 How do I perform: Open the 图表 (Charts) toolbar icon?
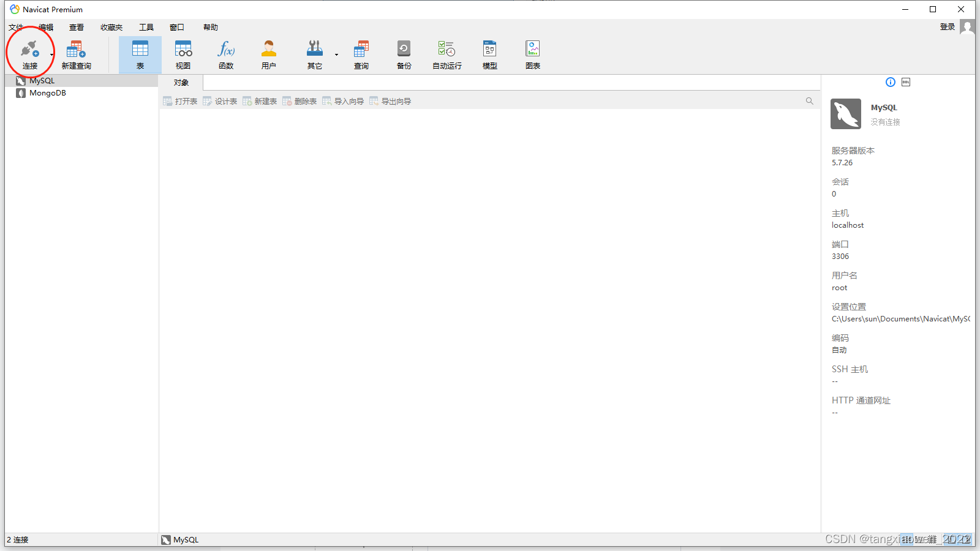point(533,54)
